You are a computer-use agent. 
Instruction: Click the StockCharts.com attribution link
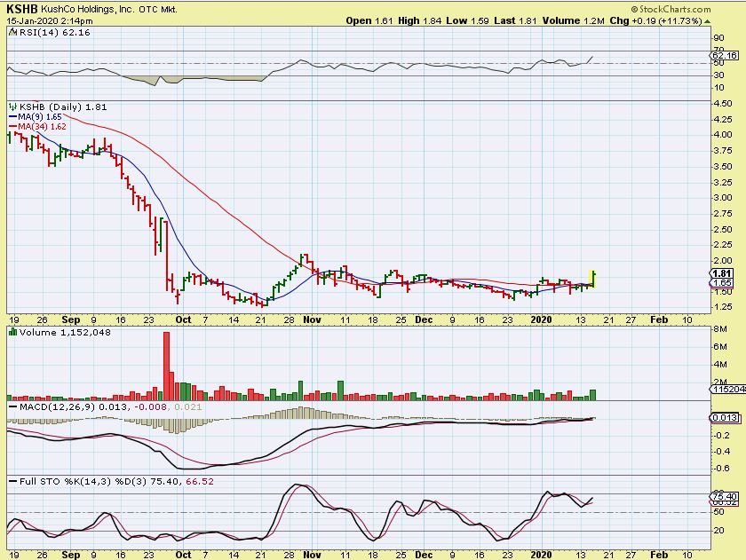click(671, 9)
